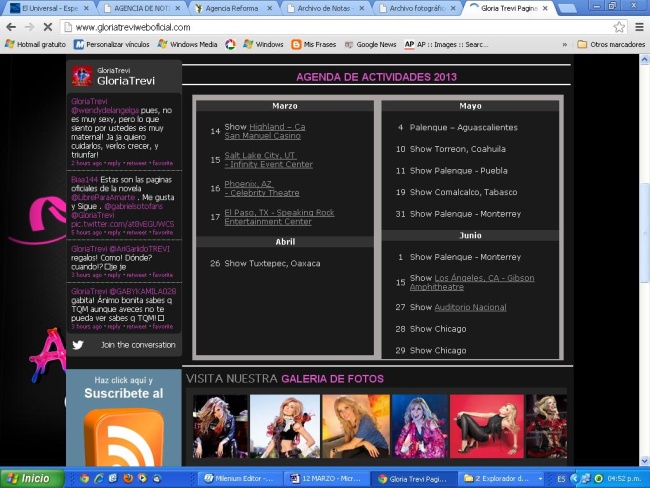Viewport: 650px width, 488px height.
Task: Switch to the Agencia Reforma tab
Action: (235, 7)
